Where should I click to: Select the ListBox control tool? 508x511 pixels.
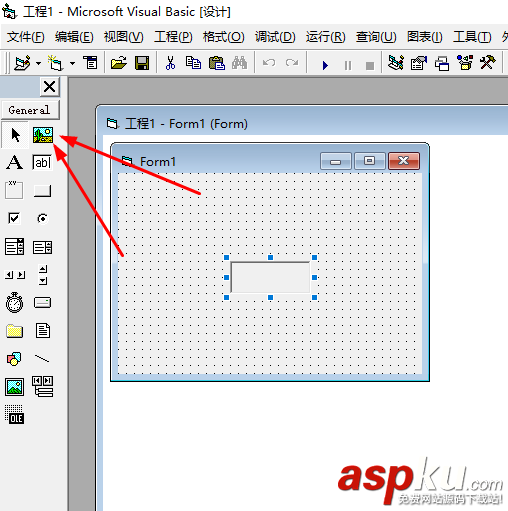coord(42,247)
